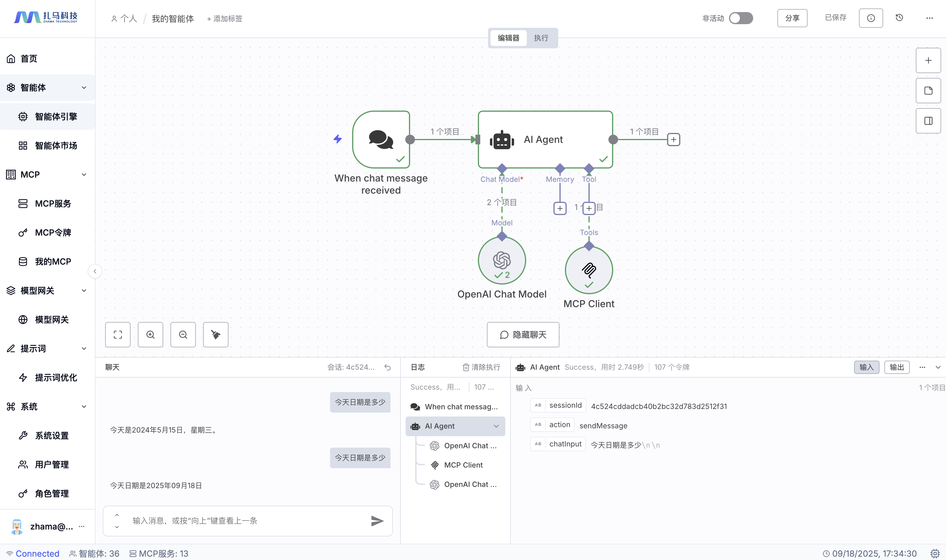
Task: Click the send message arrow icon
Action: pyautogui.click(x=377, y=521)
